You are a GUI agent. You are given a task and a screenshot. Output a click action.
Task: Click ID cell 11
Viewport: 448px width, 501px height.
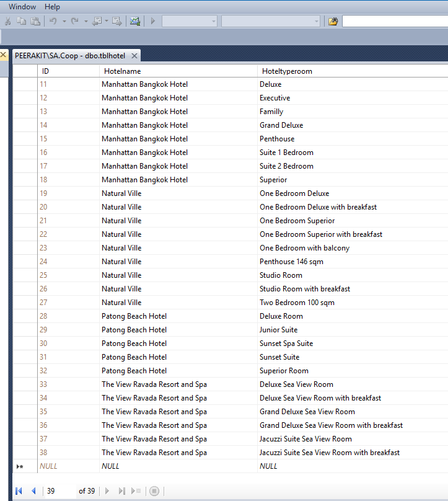pyautogui.click(x=69, y=84)
